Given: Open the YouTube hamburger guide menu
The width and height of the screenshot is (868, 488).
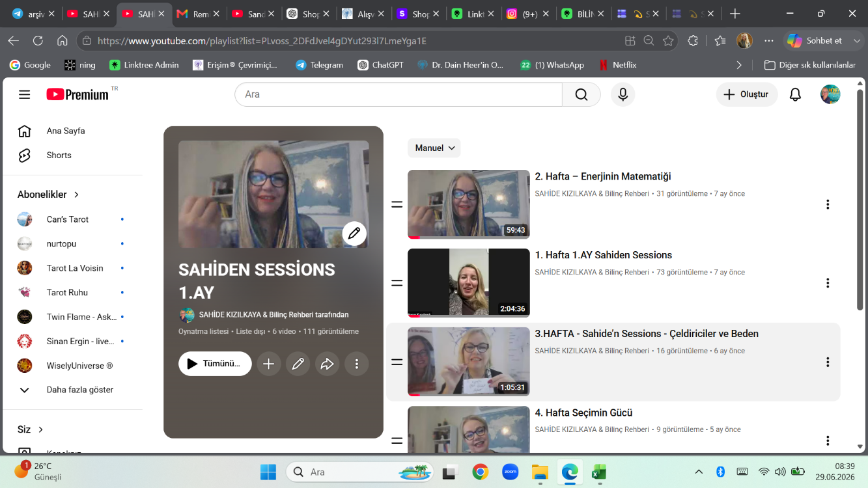Looking at the screenshot, I should pyautogui.click(x=25, y=94).
